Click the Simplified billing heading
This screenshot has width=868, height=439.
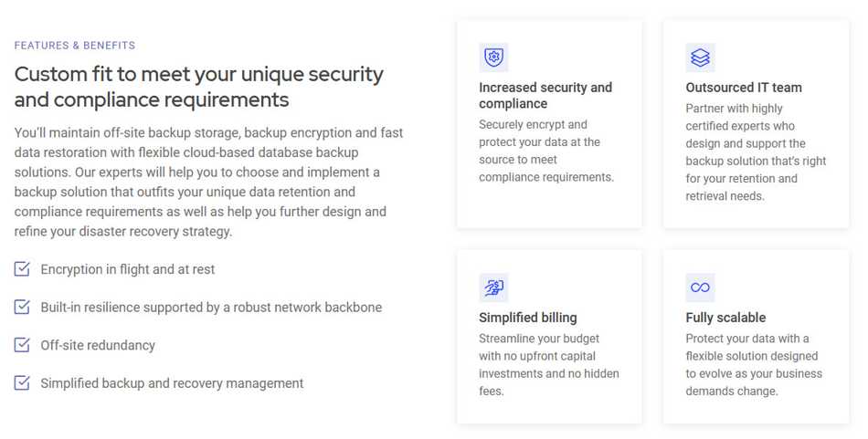(527, 318)
